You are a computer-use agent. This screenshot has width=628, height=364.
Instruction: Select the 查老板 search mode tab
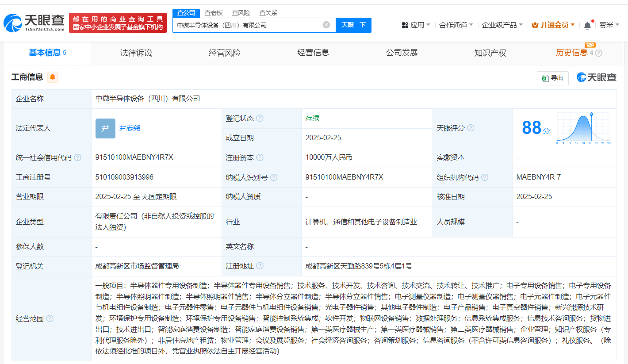[x=214, y=13]
